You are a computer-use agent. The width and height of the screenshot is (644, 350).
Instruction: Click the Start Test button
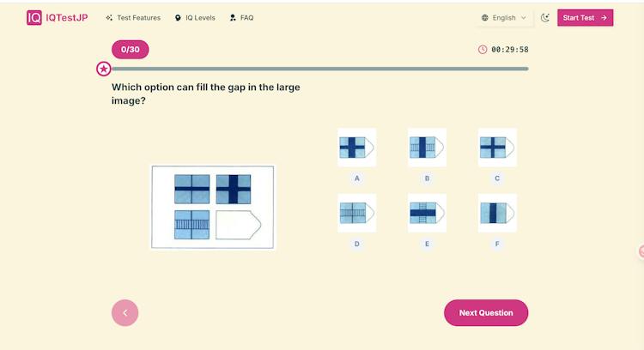tap(585, 18)
